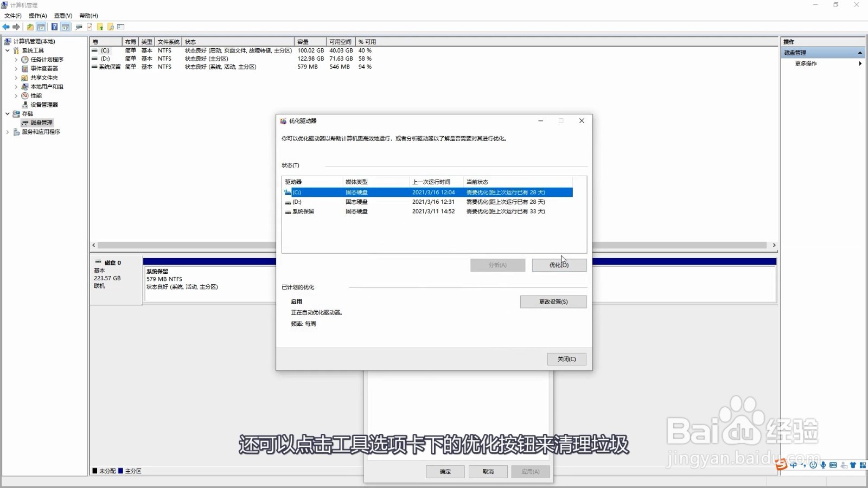Click the Sogou S input method logo
This screenshot has height=488, width=868.
coord(781,464)
